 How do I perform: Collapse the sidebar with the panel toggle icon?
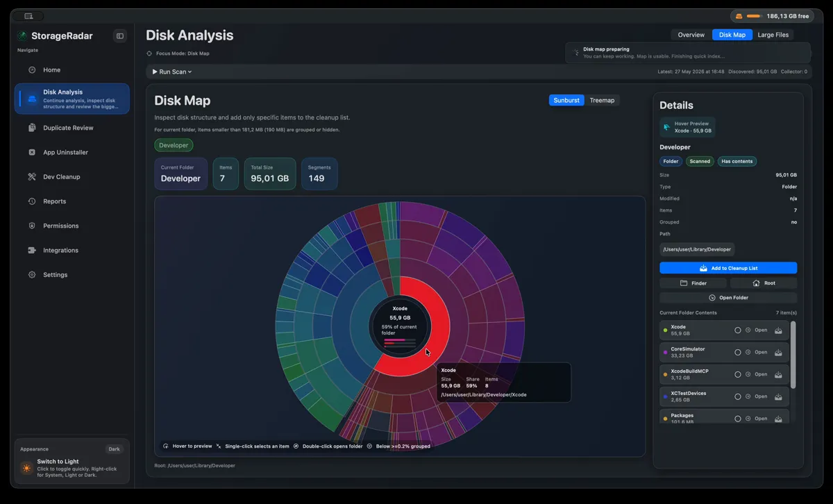coord(120,36)
